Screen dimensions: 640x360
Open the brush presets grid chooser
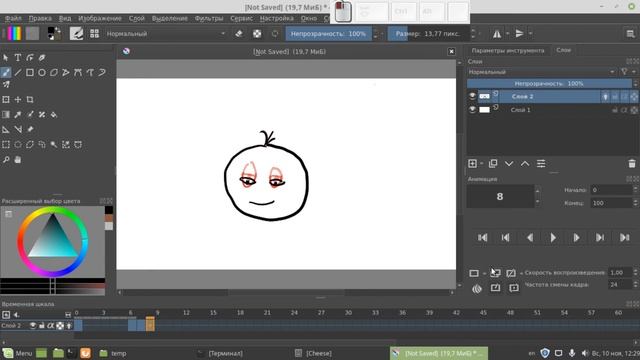pos(94,33)
